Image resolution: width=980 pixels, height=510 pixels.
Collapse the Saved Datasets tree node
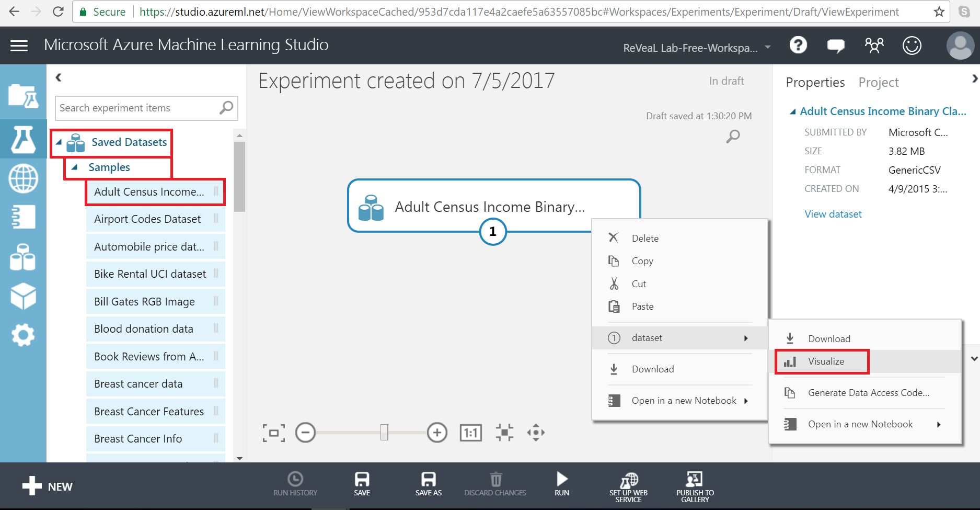point(59,142)
